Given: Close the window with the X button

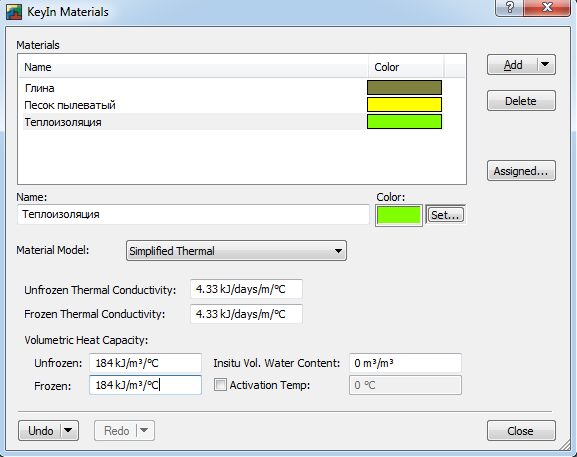Looking at the screenshot, I should pos(547,8).
